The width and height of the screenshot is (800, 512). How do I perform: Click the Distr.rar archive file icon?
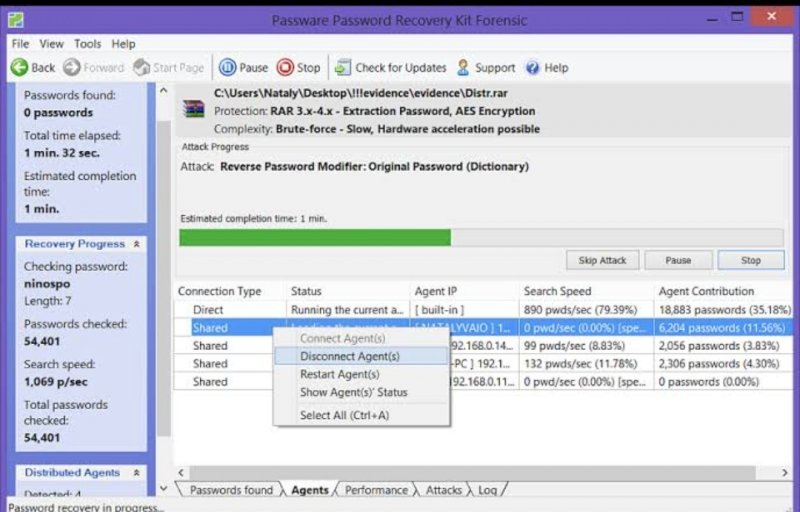(x=194, y=109)
